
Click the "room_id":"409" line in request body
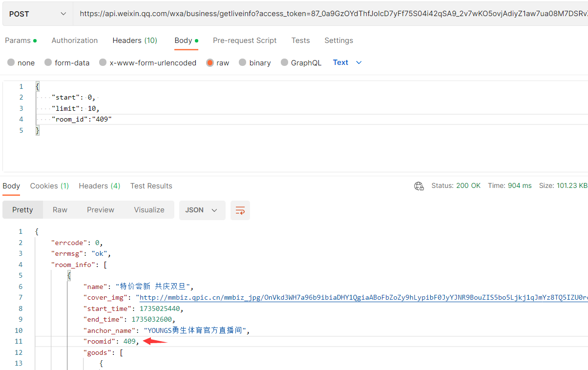pos(82,119)
